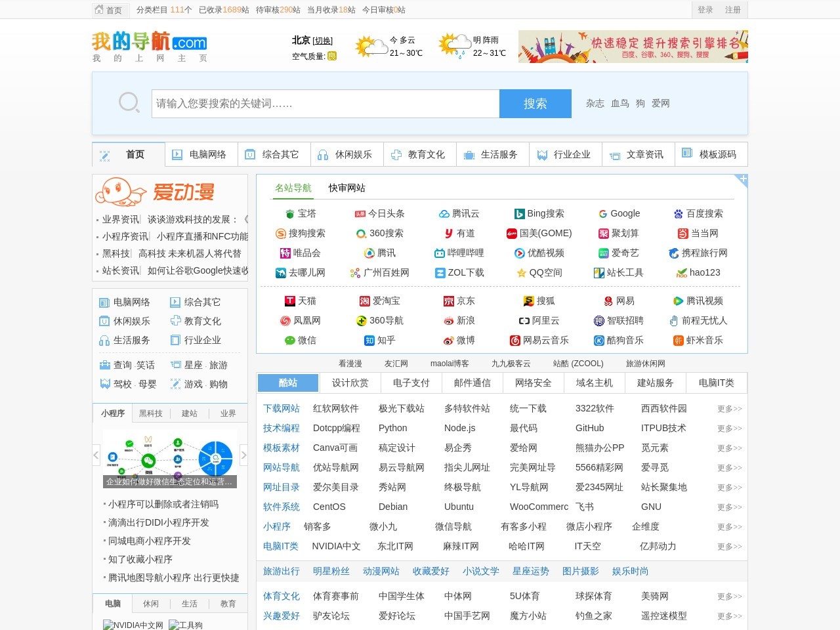The height and width of the screenshot is (630, 840).
Task: Open the 下载网站 category link
Action: pyautogui.click(x=282, y=409)
